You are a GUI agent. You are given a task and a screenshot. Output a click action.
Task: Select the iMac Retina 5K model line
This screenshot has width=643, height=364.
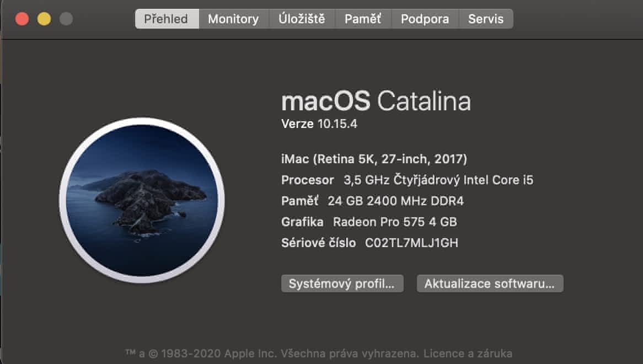tap(374, 159)
